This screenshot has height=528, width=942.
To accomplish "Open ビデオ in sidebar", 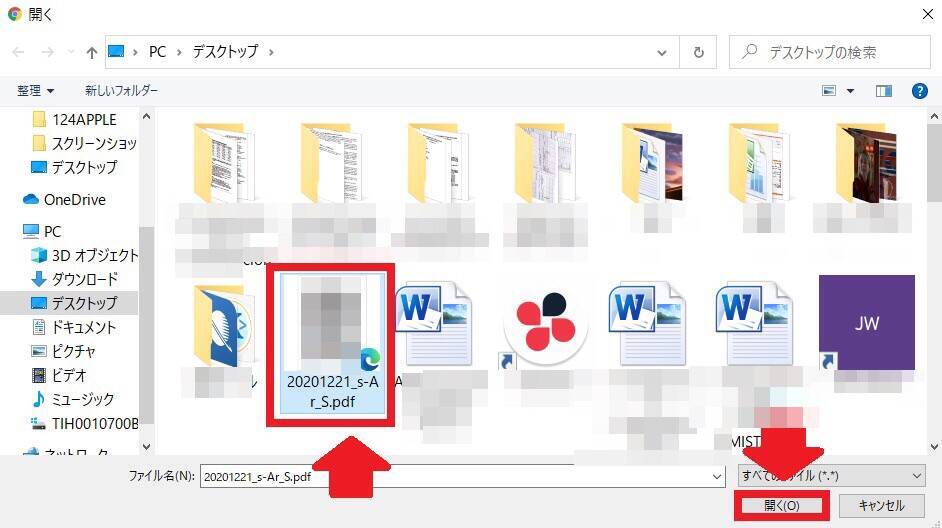I will click(59, 375).
